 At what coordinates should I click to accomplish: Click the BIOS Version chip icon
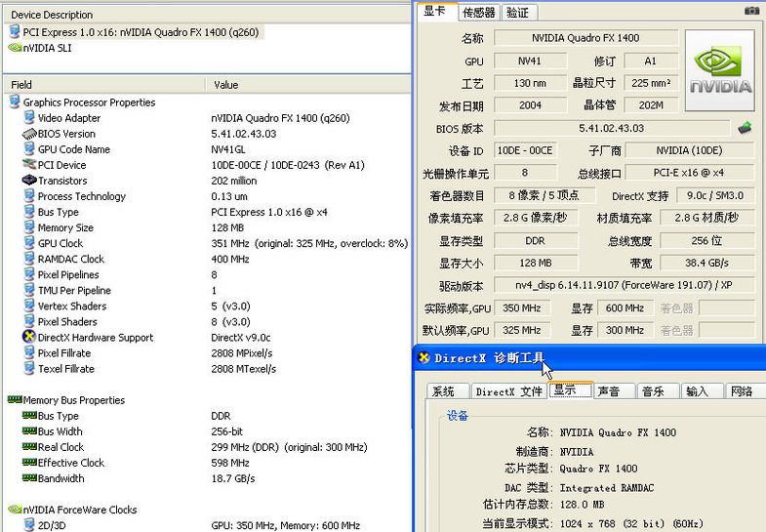[x=29, y=134]
